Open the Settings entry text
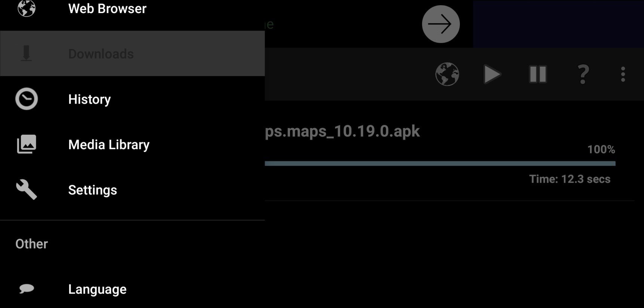 click(92, 190)
